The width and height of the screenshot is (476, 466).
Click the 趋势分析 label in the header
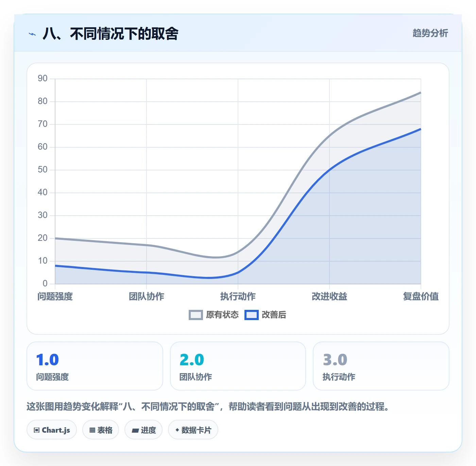[x=430, y=33]
